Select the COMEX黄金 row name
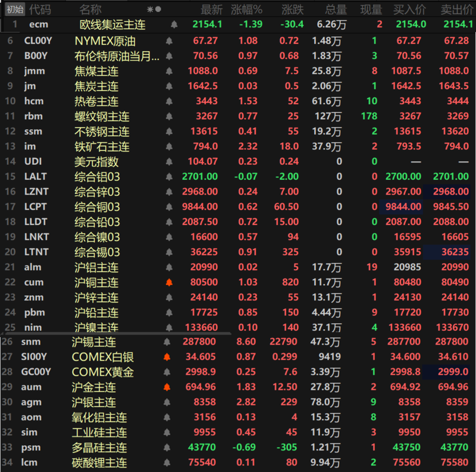Screen dimensions: 476x472 tap(102, 372)
